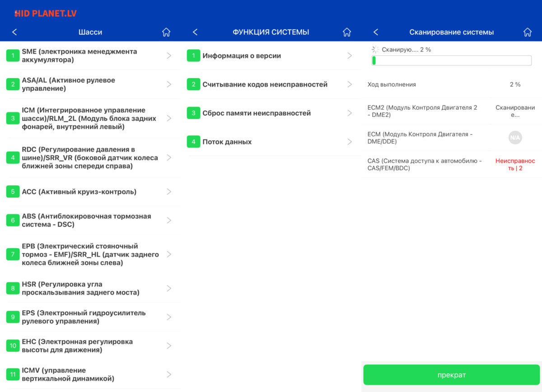Click the home icon above ФУНКЦИЯ СИСТЕМЫ

click(347, 32)
